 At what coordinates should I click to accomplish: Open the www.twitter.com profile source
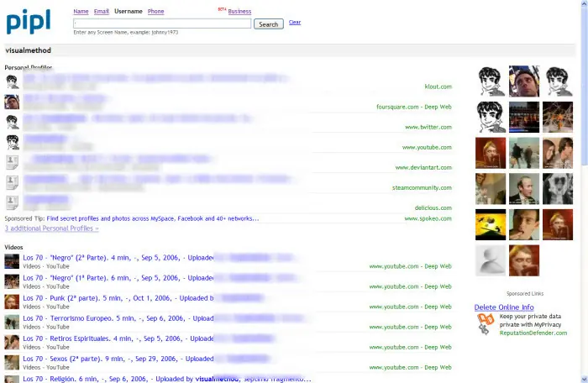click(428, 127)
